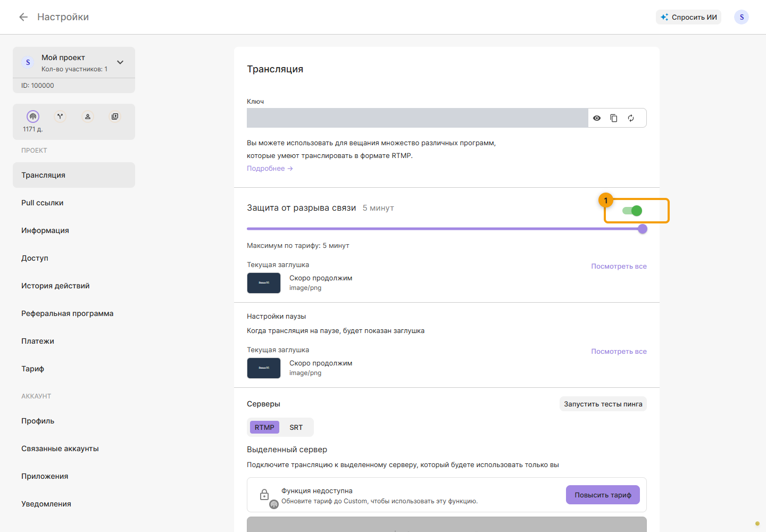This screenshot has width=766, height=532.
Task: Expand the Мой проект project selector
Action: [120, 62]
